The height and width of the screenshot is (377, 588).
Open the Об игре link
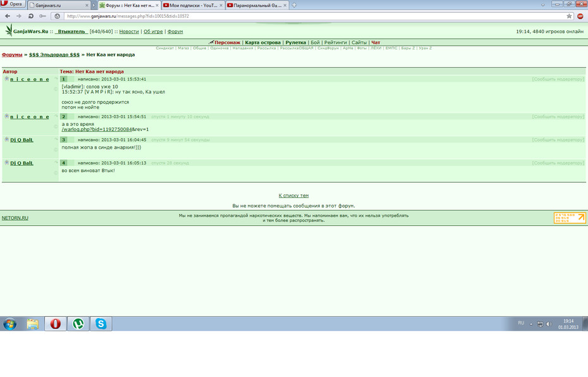point(153,32)
